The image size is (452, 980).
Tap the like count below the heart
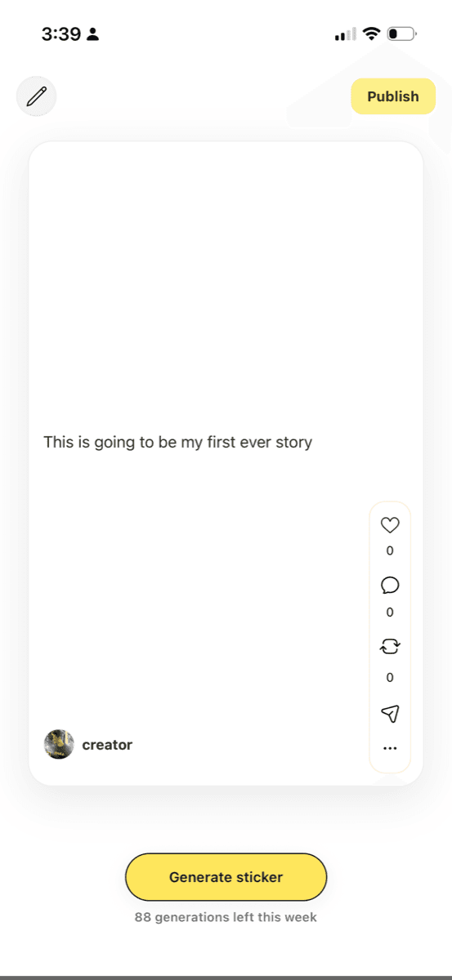pos(390,551)
